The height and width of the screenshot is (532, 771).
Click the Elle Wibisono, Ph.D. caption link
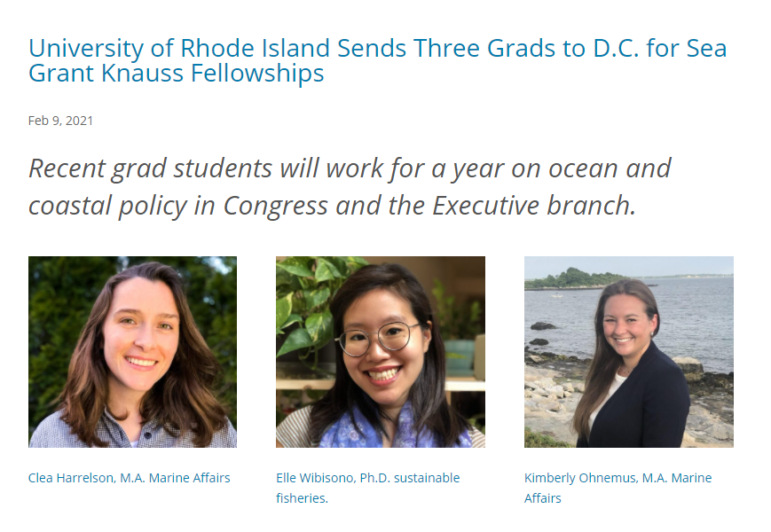tap(367, 478)
